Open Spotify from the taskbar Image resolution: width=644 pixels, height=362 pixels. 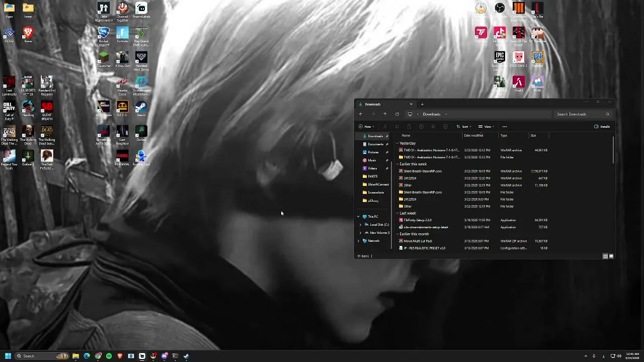pos(109,356)
